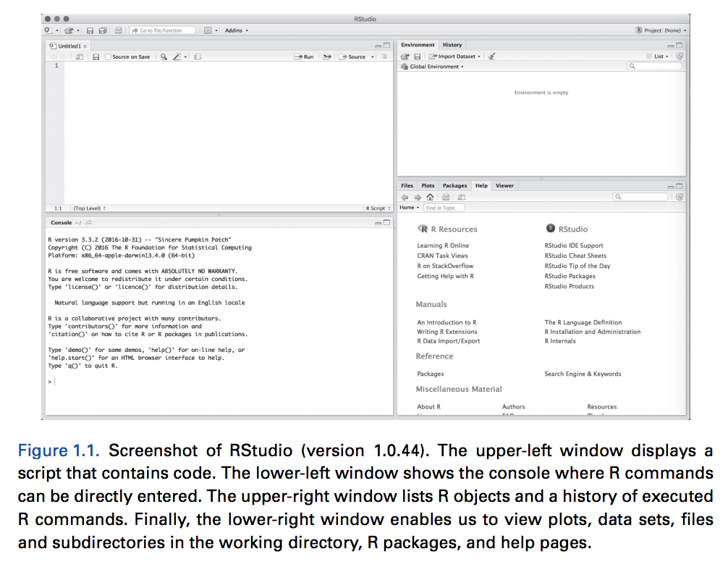728x575 pixels.
Task: Open the Addins dropdown menu
Action: tap(237, 30)
